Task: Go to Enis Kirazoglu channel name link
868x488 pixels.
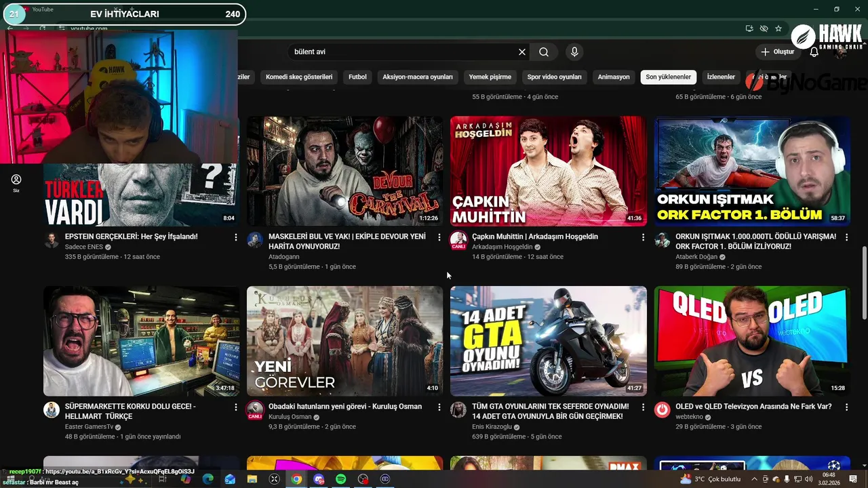Action: pyautogui.click(x=492, y=427)
